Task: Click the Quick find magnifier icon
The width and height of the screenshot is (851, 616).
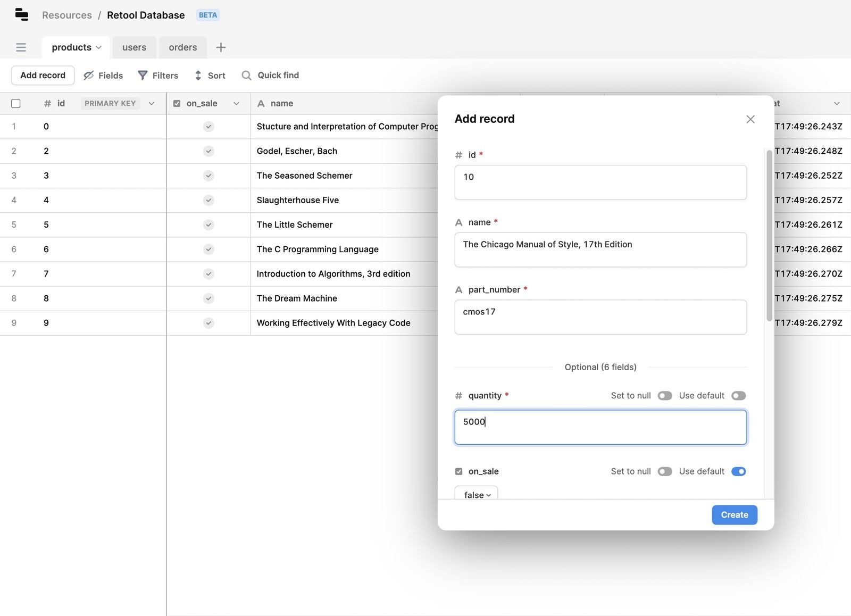Action: [x=246, y=76]
